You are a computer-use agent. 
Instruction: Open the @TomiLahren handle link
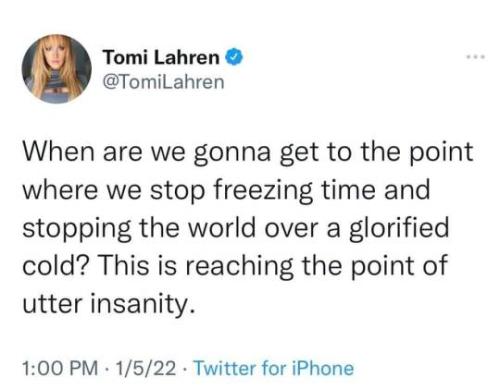pos(163,82)
